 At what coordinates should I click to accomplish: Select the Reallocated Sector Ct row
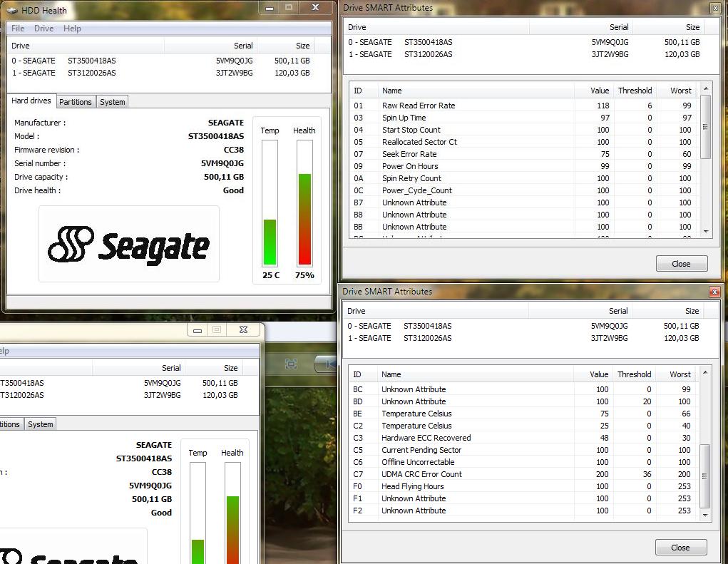point(524,142)
